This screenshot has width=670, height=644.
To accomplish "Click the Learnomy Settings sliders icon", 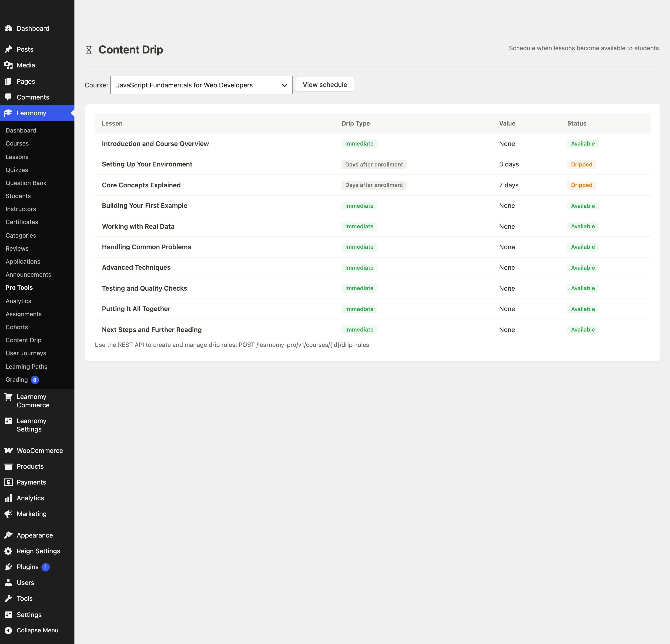I will (x=9, y=421).
